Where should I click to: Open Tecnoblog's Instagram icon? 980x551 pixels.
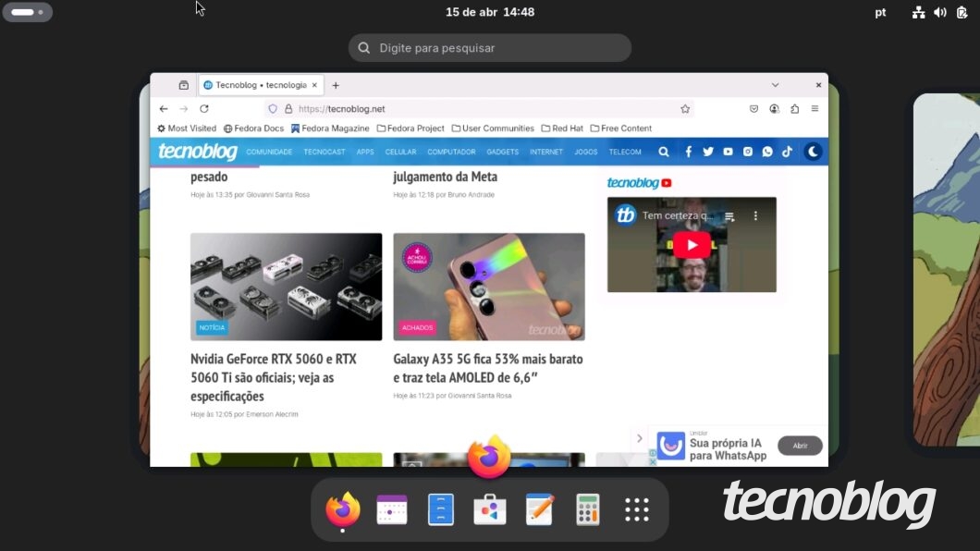(748, 152)
